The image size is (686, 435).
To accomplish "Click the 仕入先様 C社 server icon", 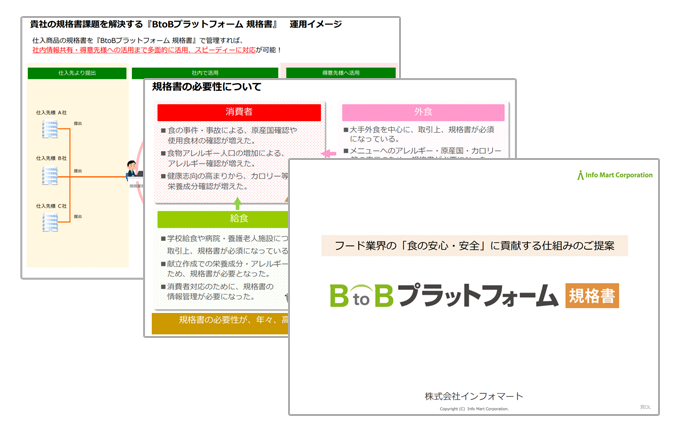I will (50, 222).
